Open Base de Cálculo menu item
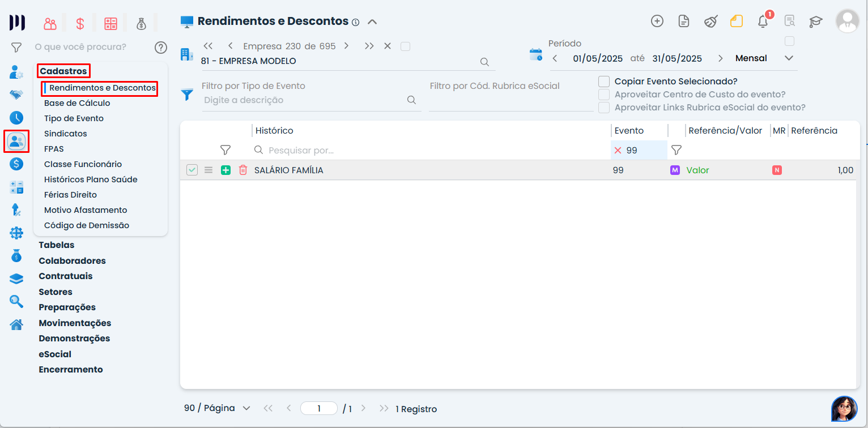Image resolution: width=868 pixels, height=428 pixels. pos(77,103)
